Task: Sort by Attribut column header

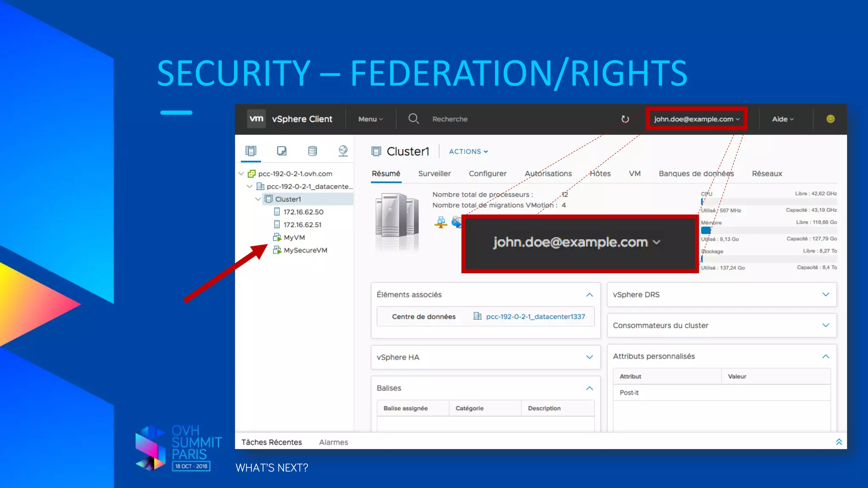Action: (667, 376)
